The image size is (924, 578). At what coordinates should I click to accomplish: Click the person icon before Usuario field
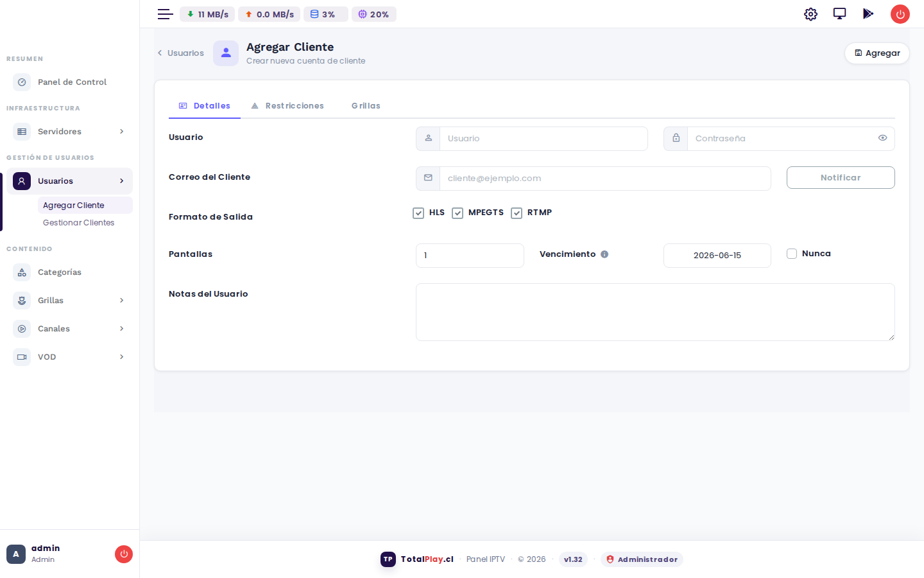pos(428,139)
